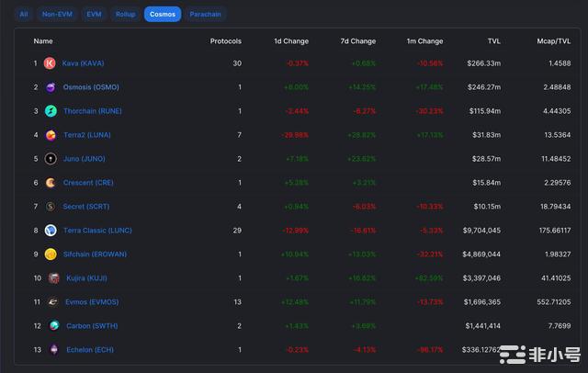Switch to the Parachain tab
Image resolution: width=588 pixels, height=373 pixels.
click(205, 15)
